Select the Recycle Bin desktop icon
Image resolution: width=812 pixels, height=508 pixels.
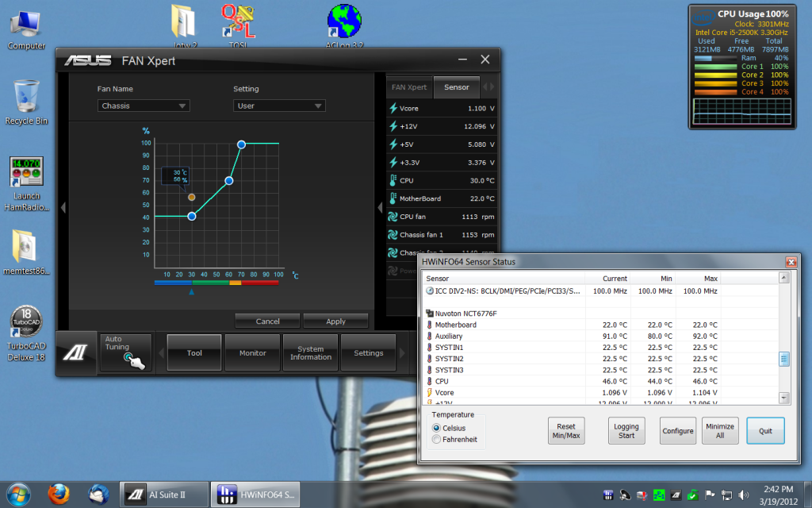(x=26, y=102)
